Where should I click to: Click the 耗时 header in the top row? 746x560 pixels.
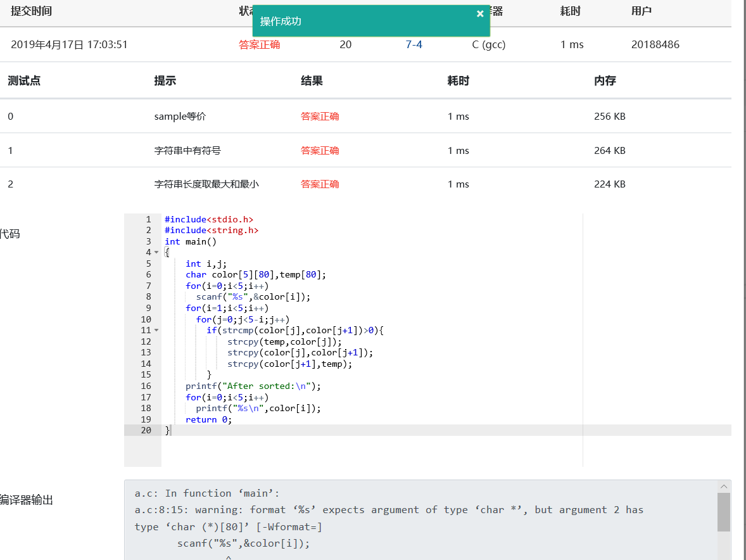coord(571,11)
